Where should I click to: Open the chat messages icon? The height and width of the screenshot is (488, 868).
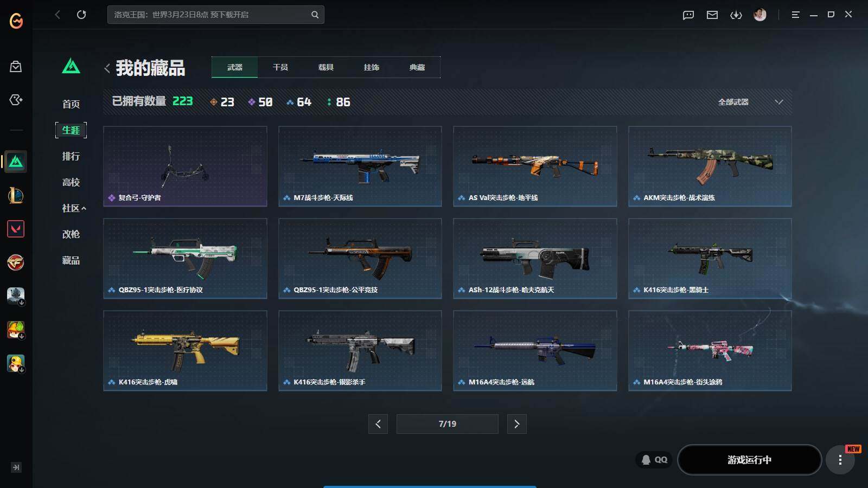[688, 15]
